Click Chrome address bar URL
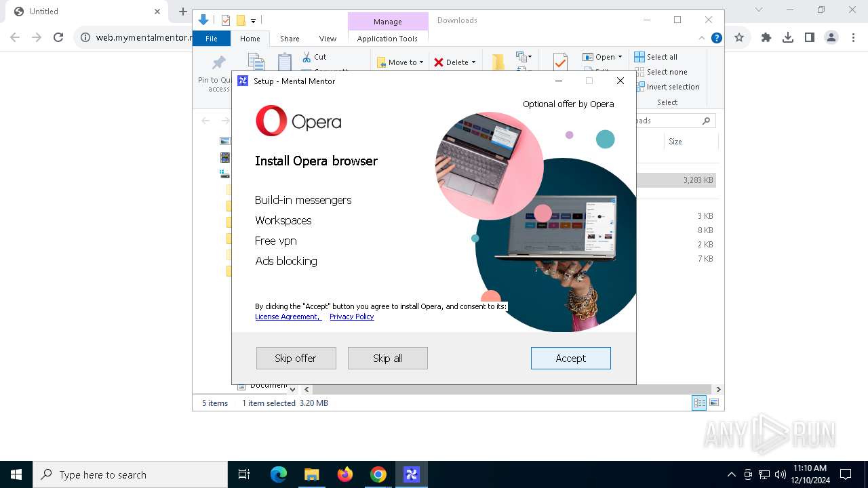Image resolution: width=868 pixels, height=488 pixels. pyautogui.click(x=144, y=38)
